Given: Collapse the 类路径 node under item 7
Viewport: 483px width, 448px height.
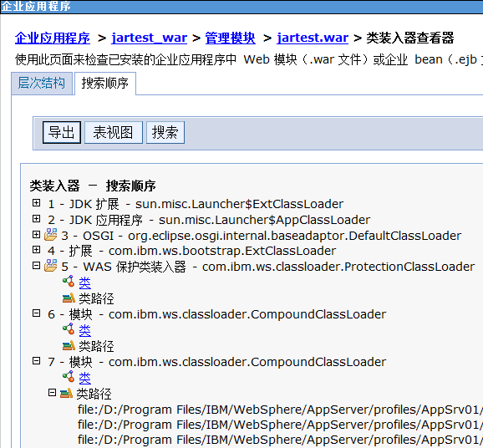Looking at the screenshot, I should click(52, 393).
